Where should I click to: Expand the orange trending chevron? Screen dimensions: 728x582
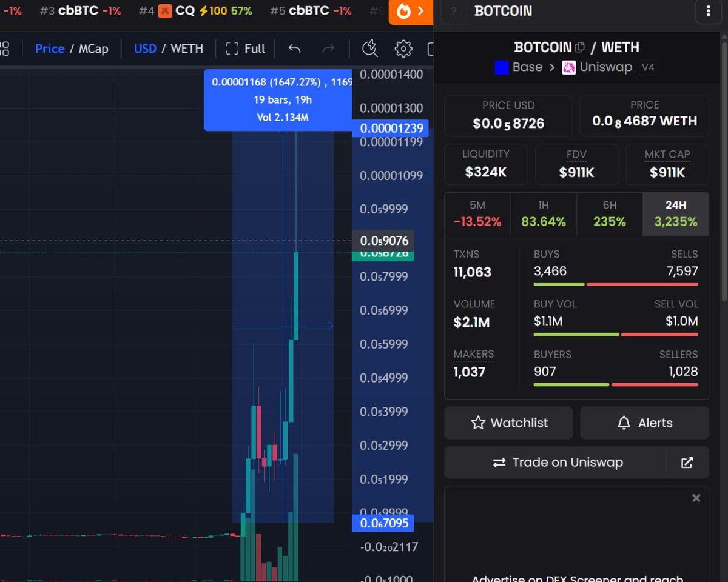(x=421, y=11)
